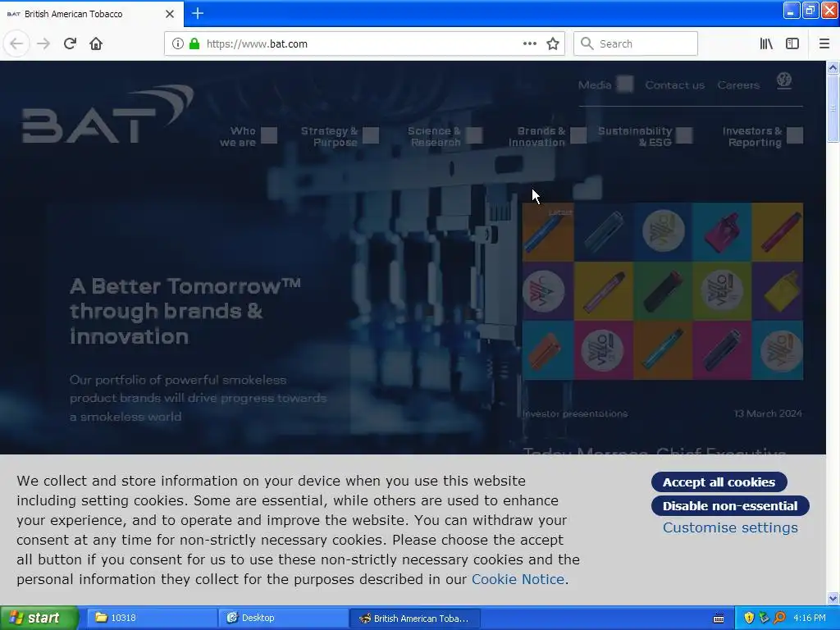Click the Investor presentations label

(x=575, y=413)
